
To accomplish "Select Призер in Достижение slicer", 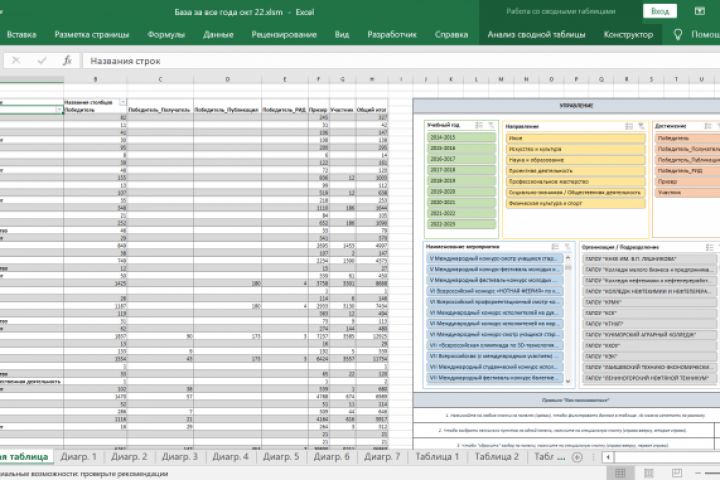I will coord(687,181).
